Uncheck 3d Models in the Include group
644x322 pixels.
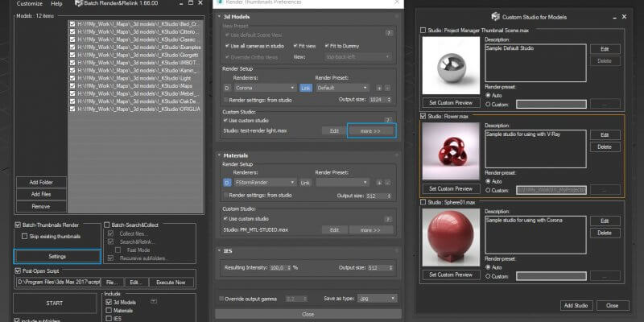point(109,303)
